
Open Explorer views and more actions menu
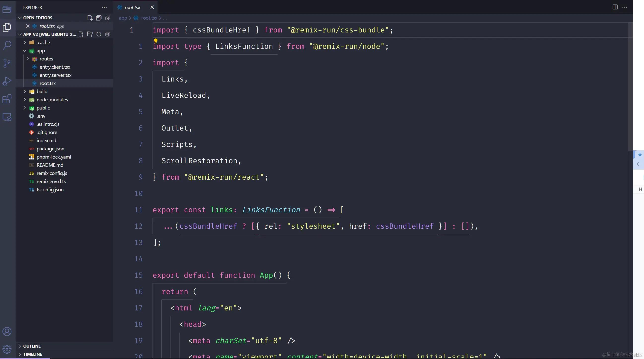(104, 7)
